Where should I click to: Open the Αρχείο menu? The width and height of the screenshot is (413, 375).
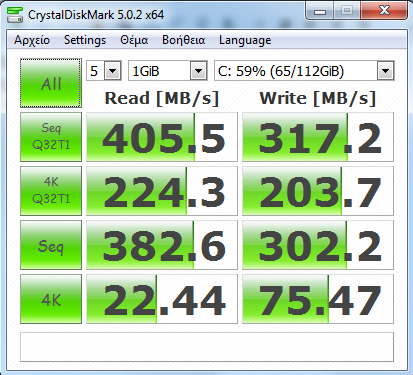32,40
